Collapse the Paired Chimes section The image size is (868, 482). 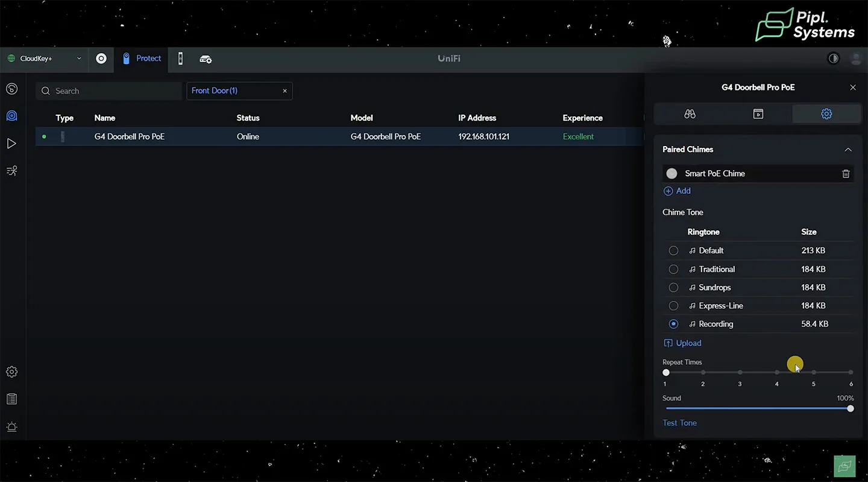pyautogui.click(x=848, y=150)
